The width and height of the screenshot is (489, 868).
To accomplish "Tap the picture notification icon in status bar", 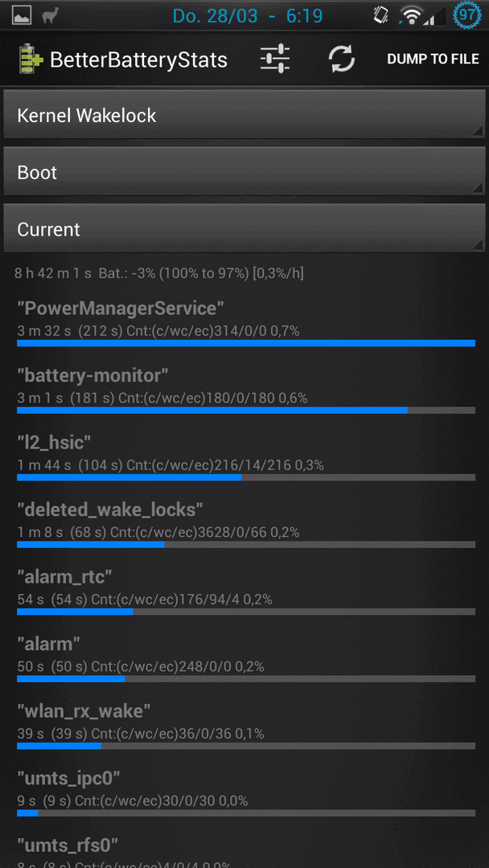I will pos(23,16).
